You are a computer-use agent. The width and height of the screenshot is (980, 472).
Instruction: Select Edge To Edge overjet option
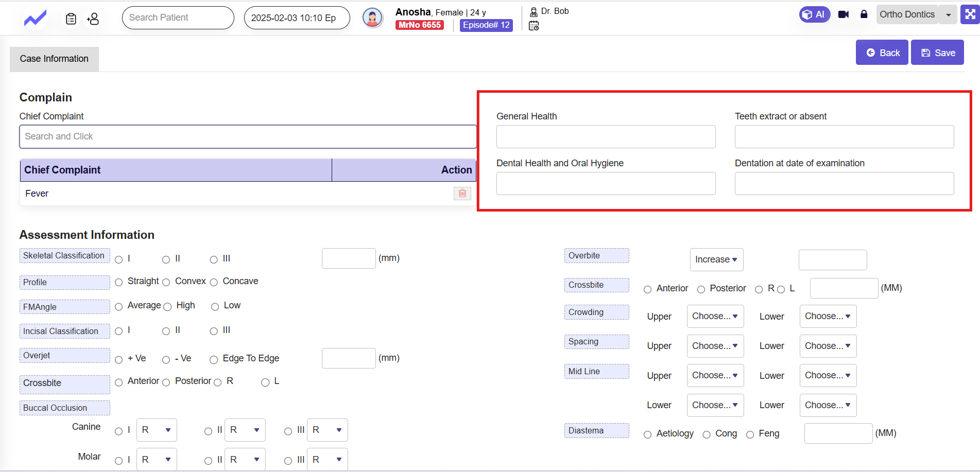coord(214,360)
